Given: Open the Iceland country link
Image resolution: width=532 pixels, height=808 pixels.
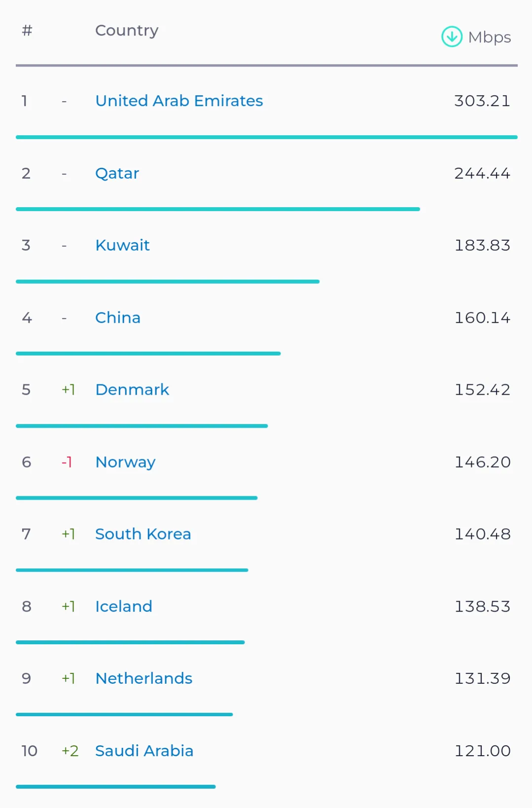Looking at the screenshot, I should (124, 606).
